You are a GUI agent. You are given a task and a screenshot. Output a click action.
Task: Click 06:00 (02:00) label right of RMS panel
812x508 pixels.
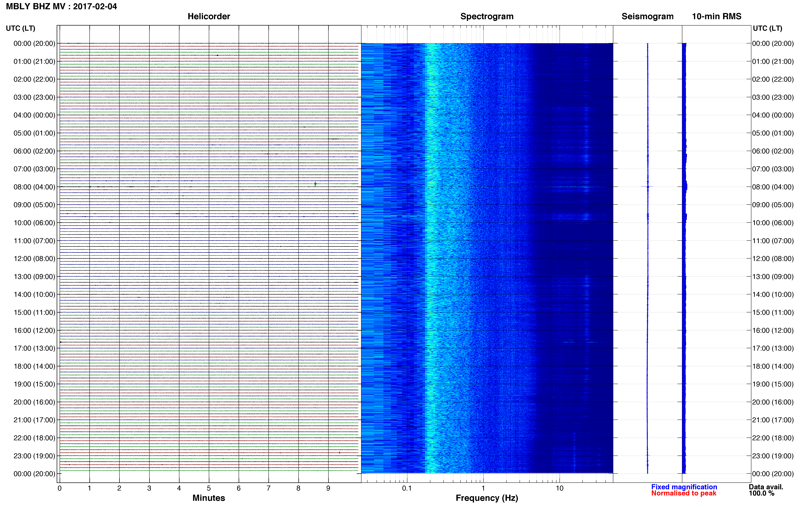coord(773,151)
